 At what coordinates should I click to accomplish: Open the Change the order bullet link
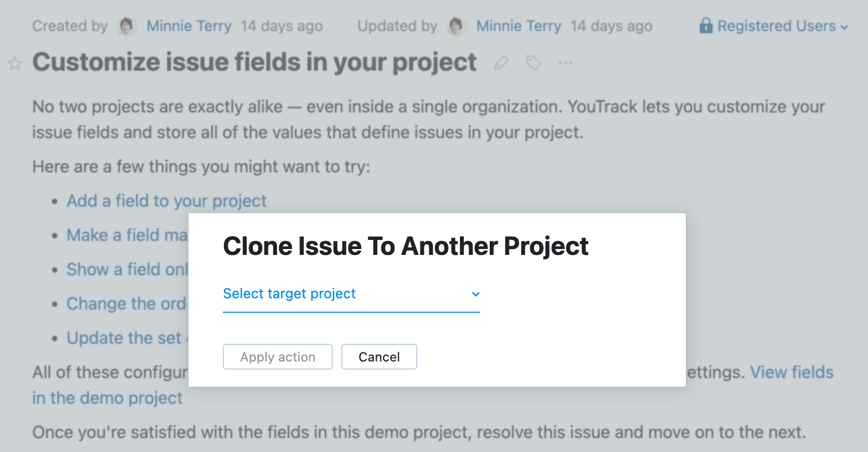coord(126,304)
